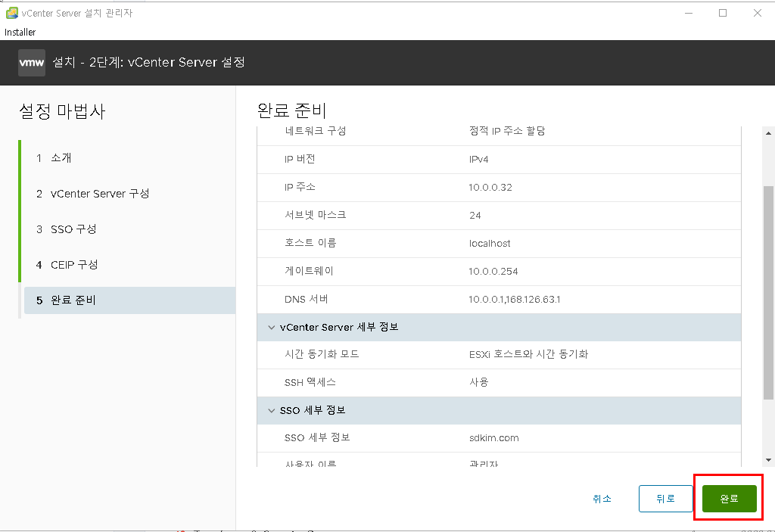This screenshot has height=532, width=775.
Task: Click the ESXi 호스트와 시간 동기화 value
Action: (528, 354)
